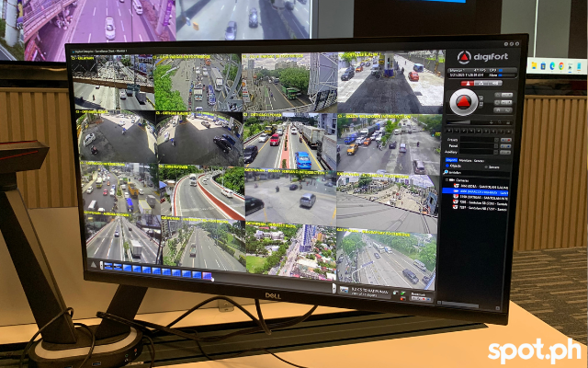The image size is (588, 368).
Task: Switch to the Monitors tab
Action: click(x=464, y=159)
